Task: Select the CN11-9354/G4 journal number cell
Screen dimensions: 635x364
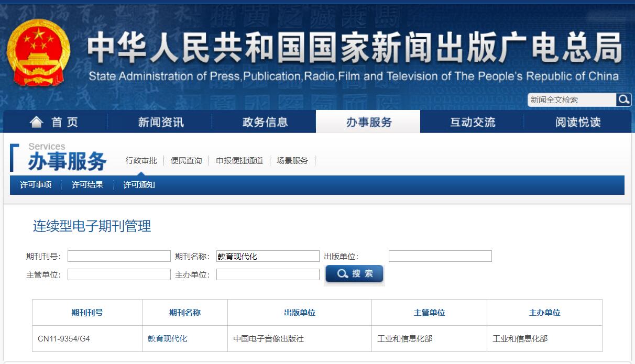Action: click(87, 339)
